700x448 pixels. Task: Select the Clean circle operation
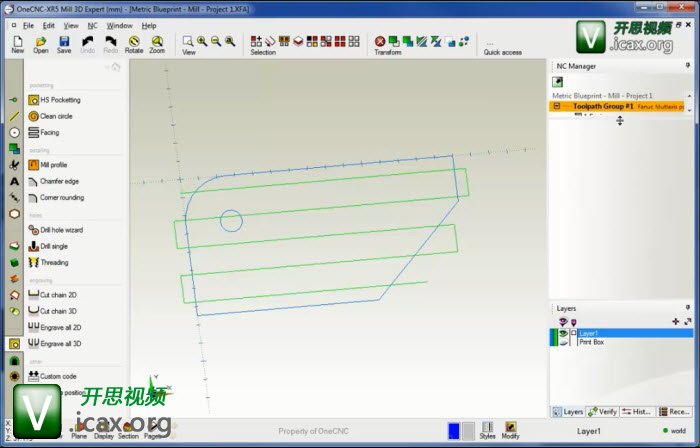click(x=56, y=116)
